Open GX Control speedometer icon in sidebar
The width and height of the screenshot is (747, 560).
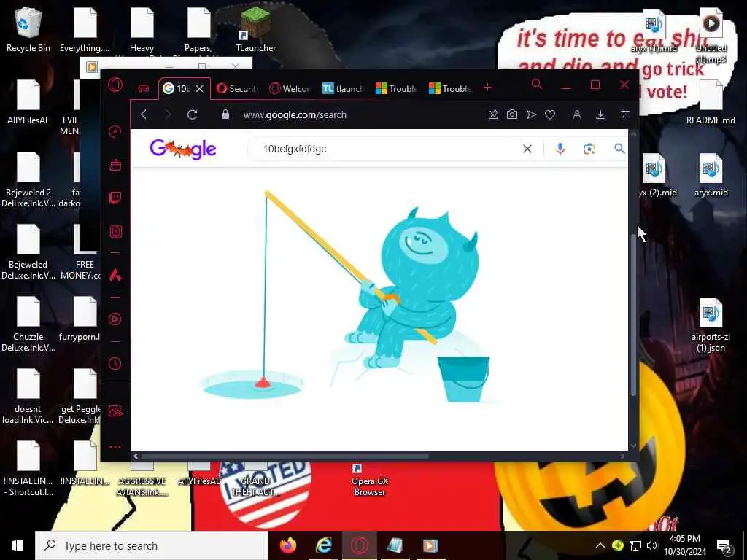pos(115,131)
